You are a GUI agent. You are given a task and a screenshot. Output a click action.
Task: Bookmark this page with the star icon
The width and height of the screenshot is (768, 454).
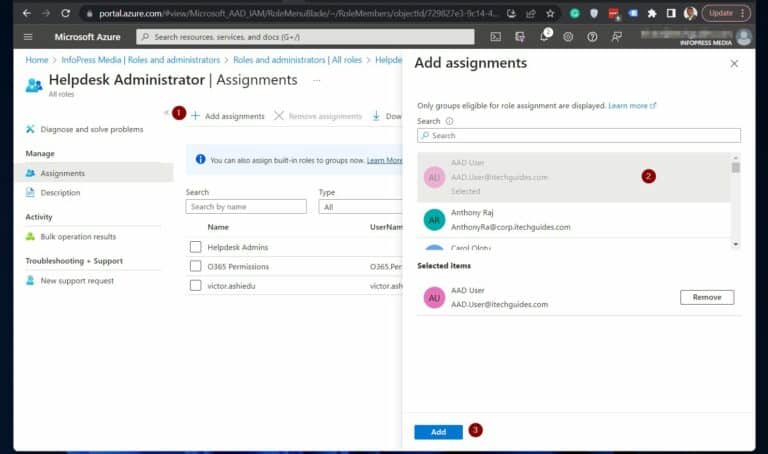(550, 14)
